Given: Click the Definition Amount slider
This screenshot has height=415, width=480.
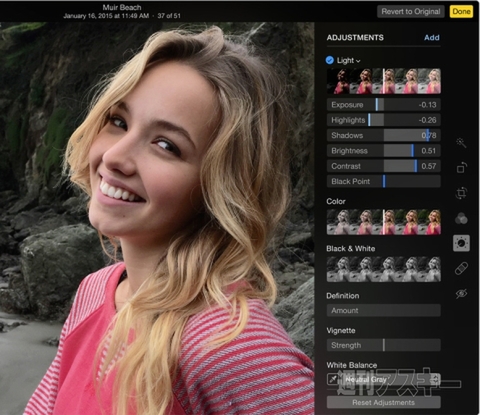Looking at the screenshot, I should (384, 310).
